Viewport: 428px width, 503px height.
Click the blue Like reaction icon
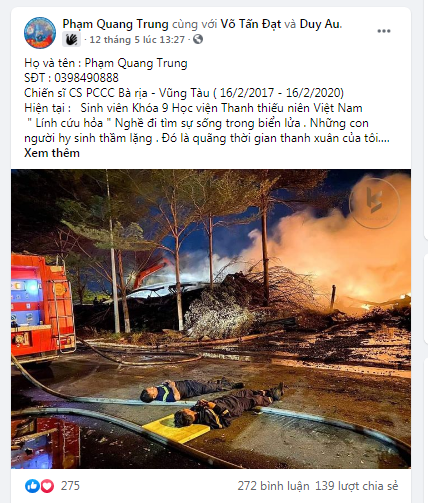pyautogui.click(x=32, y=486)
